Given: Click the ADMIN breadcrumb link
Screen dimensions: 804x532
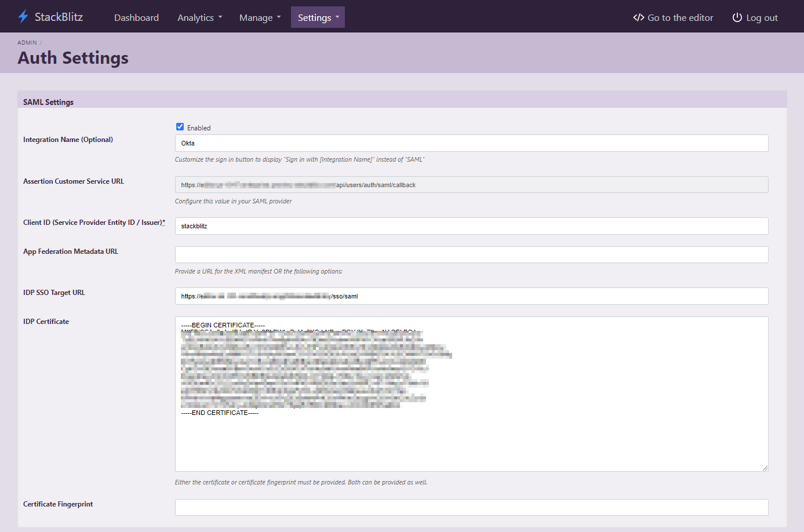Looking at the screenshot, I should coord(27,43).
